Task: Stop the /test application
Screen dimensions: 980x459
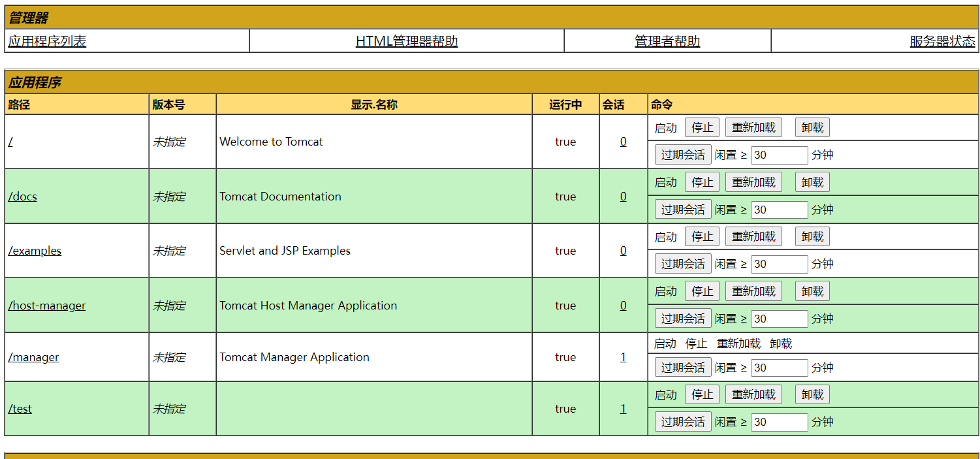Action: pyautogui.click(x=703, y=394)
